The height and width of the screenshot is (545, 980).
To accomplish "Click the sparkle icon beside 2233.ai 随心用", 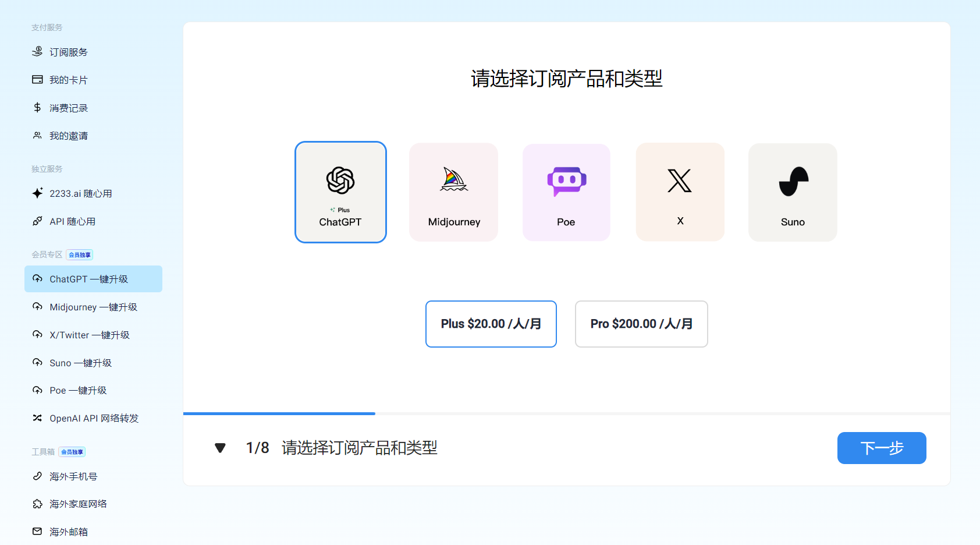I will coord(38,193).
